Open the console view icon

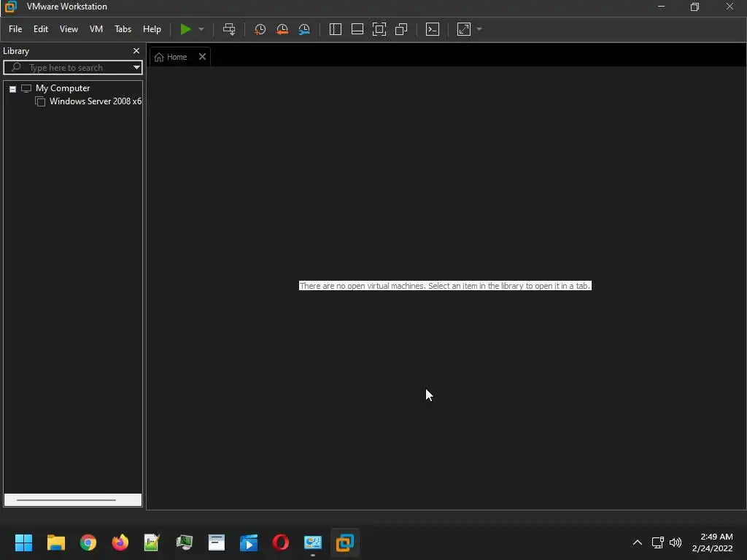click(433, 29)
